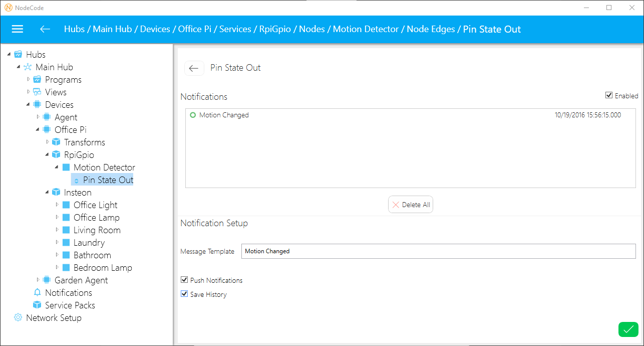The height and width of the screenshot is (346, 644).
Task: Collapse the Hubs tree node
Action: click(9, 55)
